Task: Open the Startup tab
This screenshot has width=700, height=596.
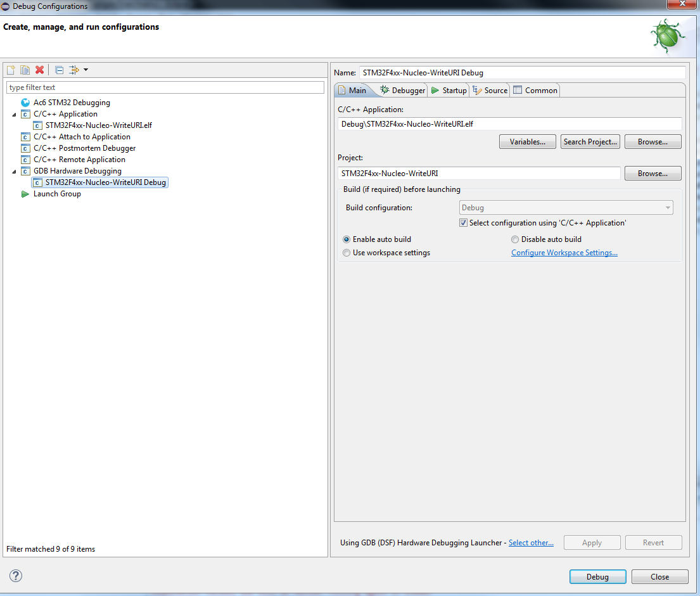Action: [x=449, y=90]
